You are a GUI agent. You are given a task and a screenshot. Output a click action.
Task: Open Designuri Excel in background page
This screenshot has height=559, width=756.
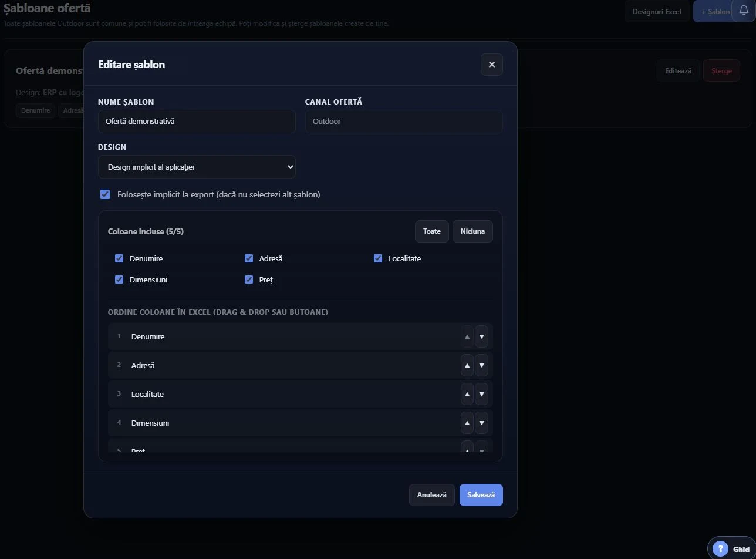657,12
